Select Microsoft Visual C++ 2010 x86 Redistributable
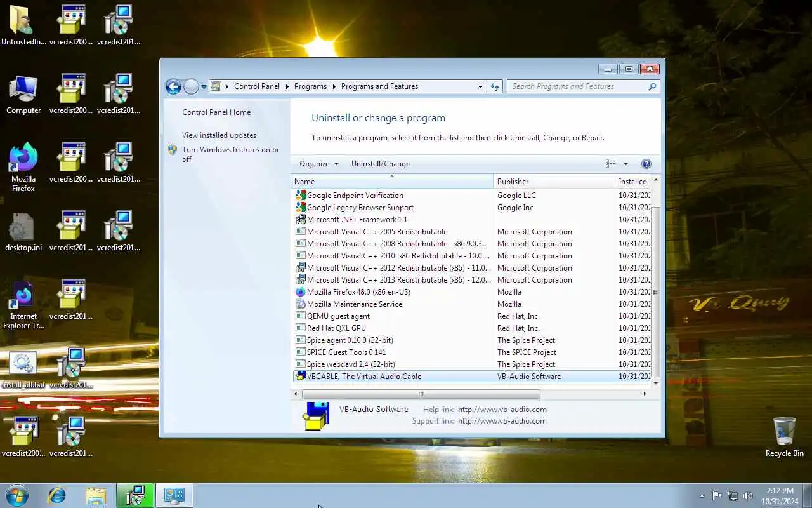812x508 pixels. [x=471, y=256]
